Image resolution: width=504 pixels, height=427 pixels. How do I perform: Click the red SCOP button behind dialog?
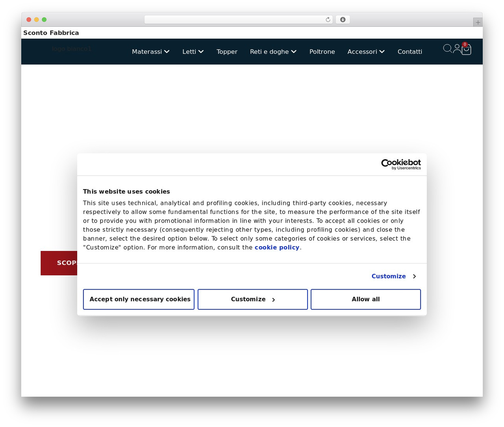click(59, 263)
